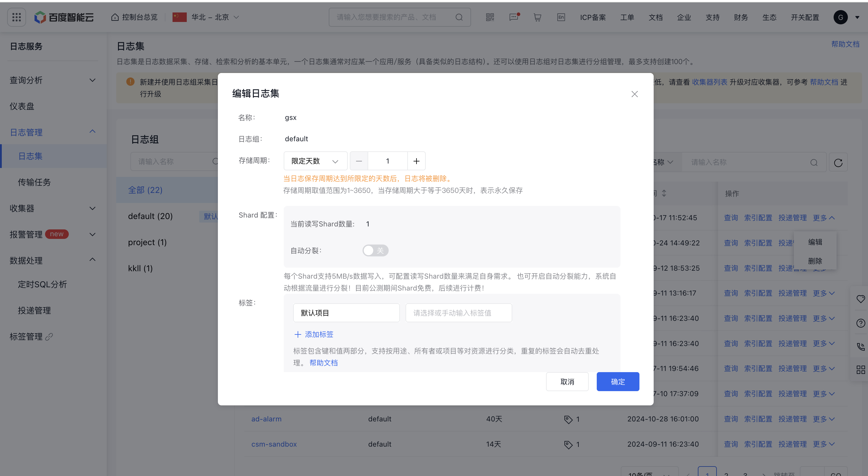The width and height of the screenshot is (868, 476).
Task: Click 查询 in ad-alarm row
Action: pyautogui.click(x=731, y=419)
